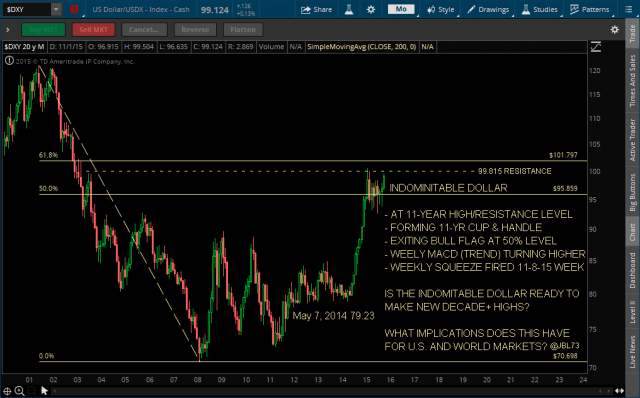The height and width of the screenshot is (398, 640).
Task: Click the $101.797 price label
Action: click(x=563, y=155)
